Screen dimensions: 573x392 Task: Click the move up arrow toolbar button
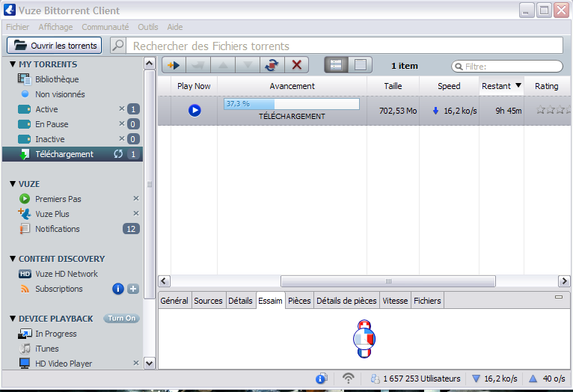point(223,65)
